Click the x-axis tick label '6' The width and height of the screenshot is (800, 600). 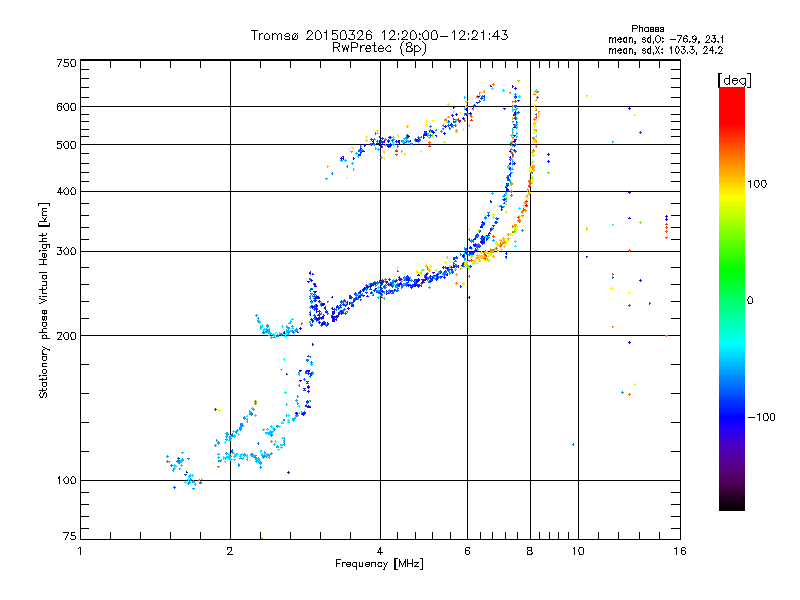pos(467,551)
